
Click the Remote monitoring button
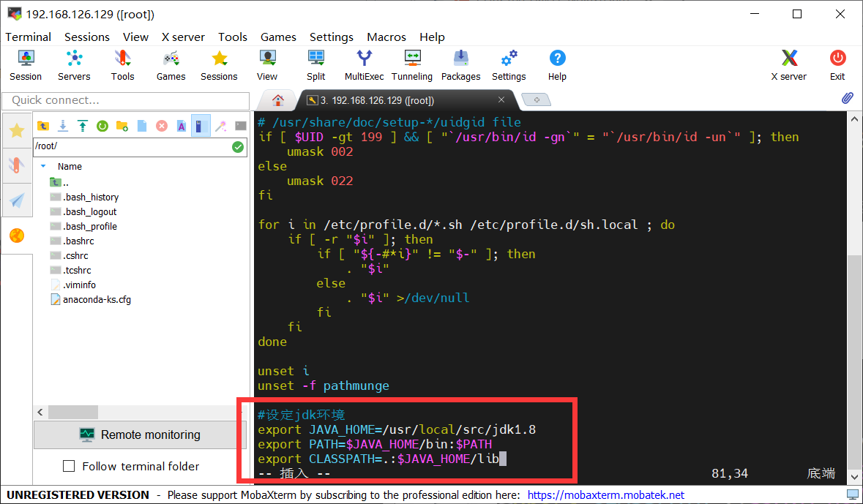pos(140,435)
